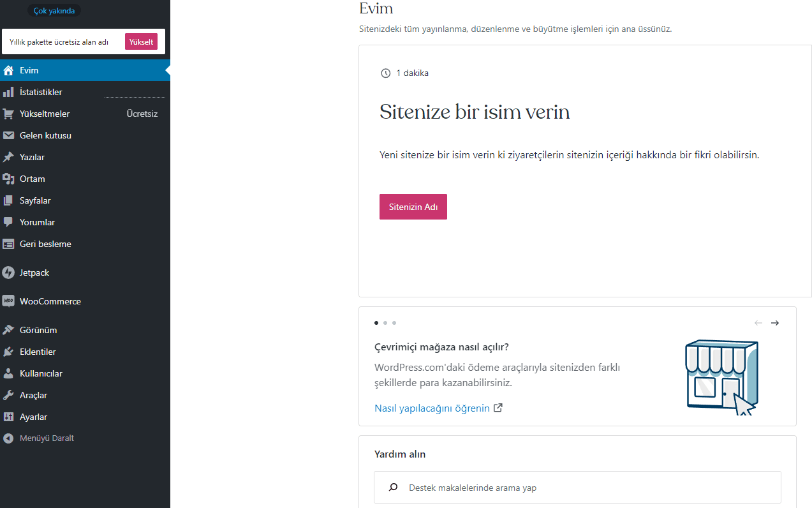Click the Yükseltmeler shopping cart icon
The height and width of the screenshot is (508, 812).
[x=8, y=114]
